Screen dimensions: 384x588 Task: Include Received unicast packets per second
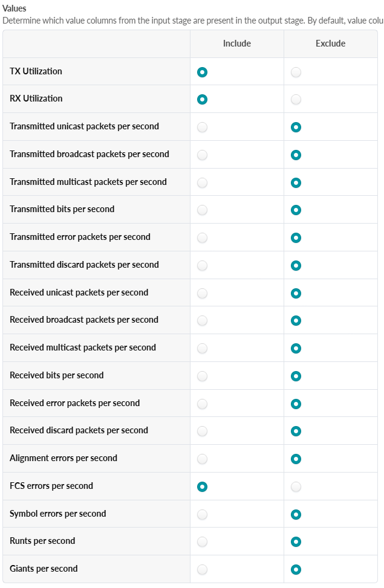pyautogui.click(x=202, y=294)
